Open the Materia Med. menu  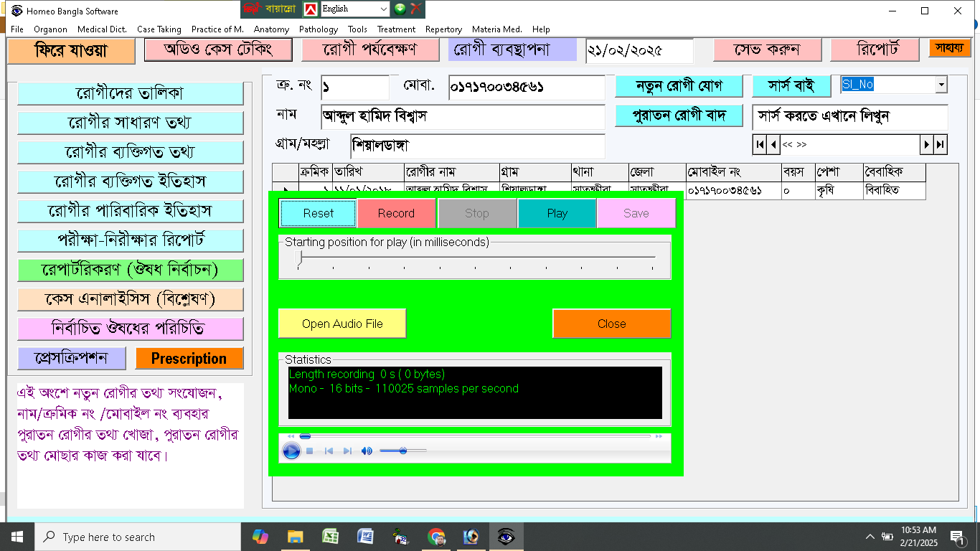click(496, 29)
